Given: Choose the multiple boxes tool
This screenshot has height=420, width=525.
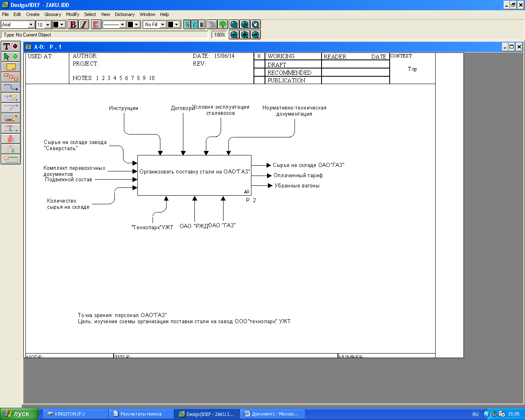Looking at the screenshot, I should point(11,77).
